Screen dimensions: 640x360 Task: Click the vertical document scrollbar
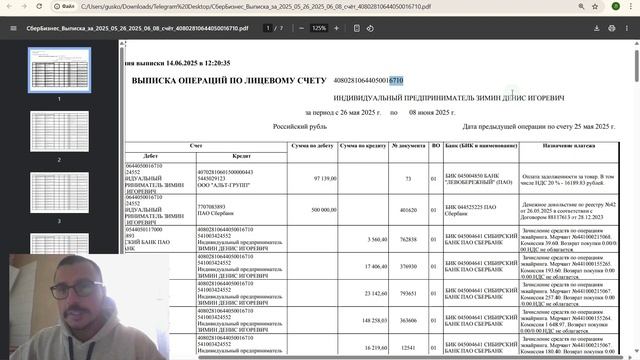click(636, 65)
